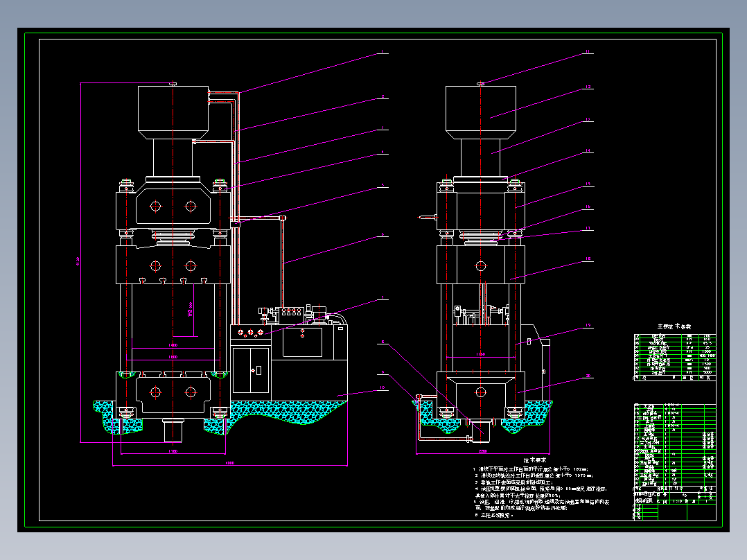The width and height of the screenshot is (747, 560).
Task: Select callout number 1 in front view
Action: coord(382,51)
